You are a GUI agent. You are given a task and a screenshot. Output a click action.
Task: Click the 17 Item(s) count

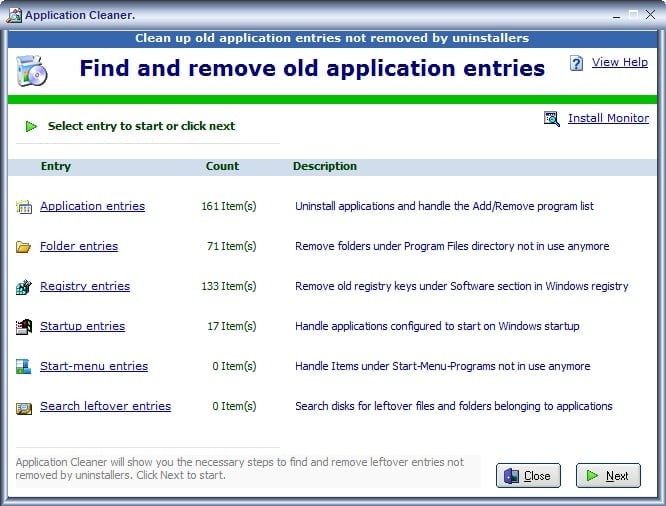point(232,326)
